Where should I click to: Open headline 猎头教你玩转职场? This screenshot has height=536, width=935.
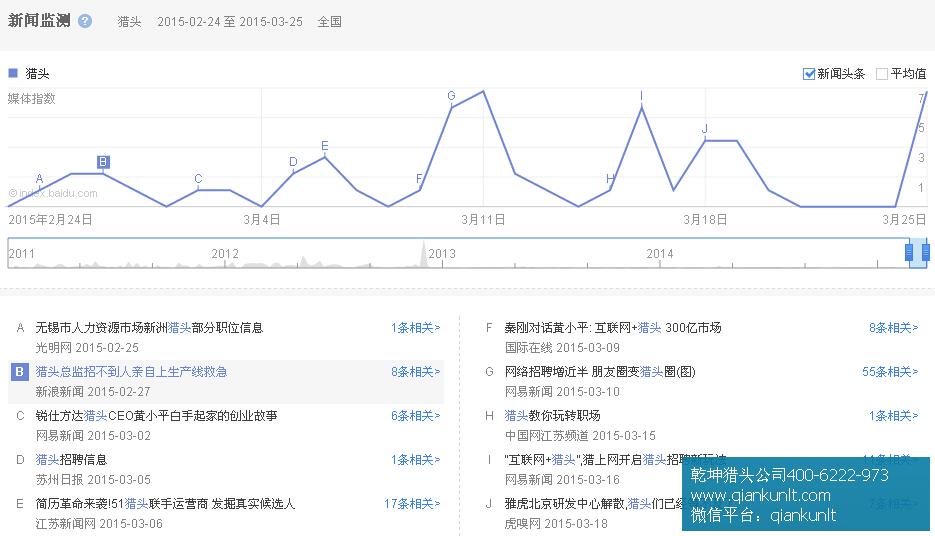[552, 416]
